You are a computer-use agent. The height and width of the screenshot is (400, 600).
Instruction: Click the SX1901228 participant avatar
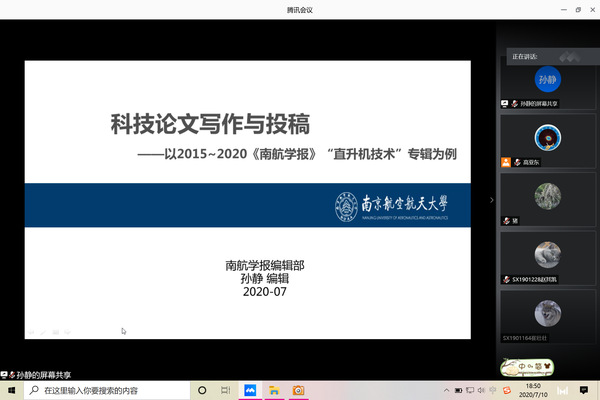(547, 253)
